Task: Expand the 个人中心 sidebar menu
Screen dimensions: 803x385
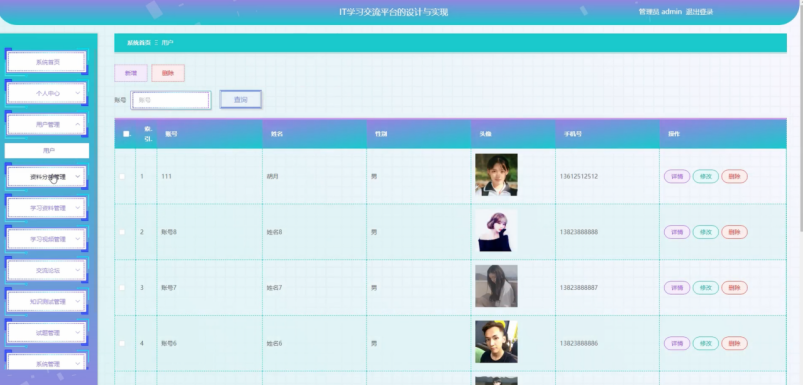Action: click(47, 93)
